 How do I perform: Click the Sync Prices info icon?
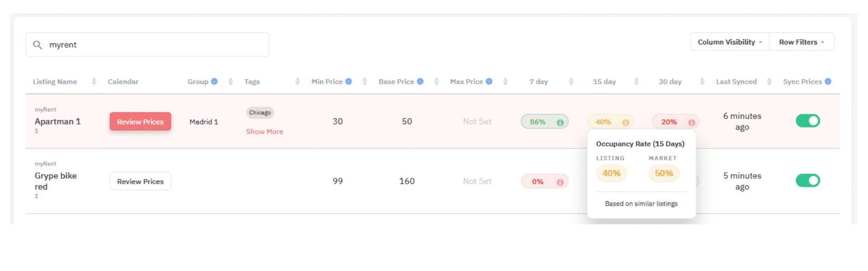click(x=828, y=81)
